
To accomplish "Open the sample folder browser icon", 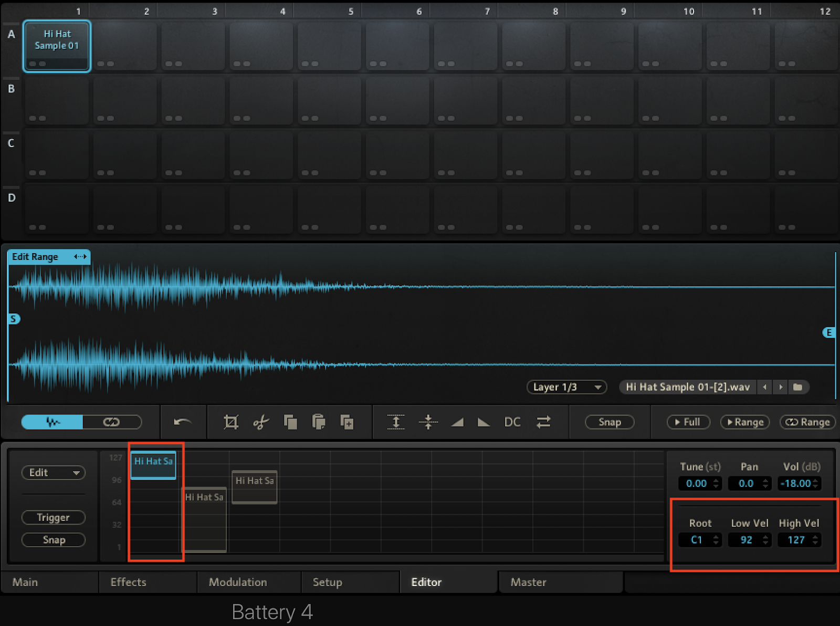I will point(798,387).
